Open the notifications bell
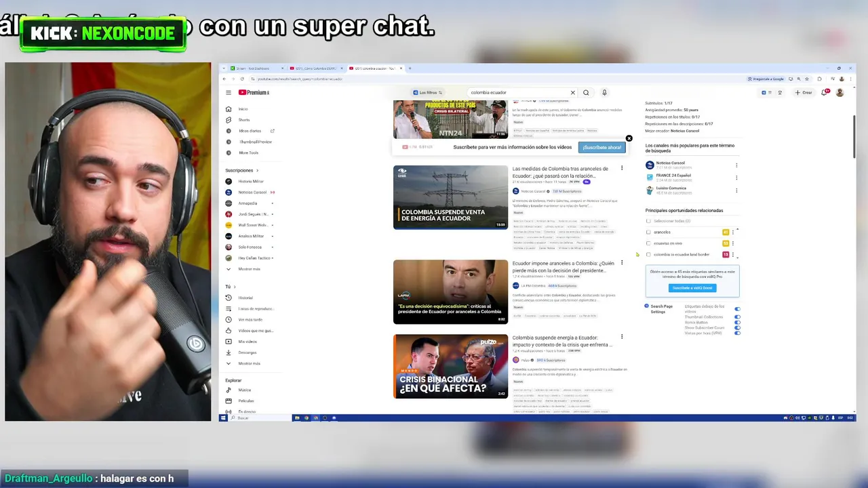This screenshot has width=868, height=488. click(x=825, y=92)
